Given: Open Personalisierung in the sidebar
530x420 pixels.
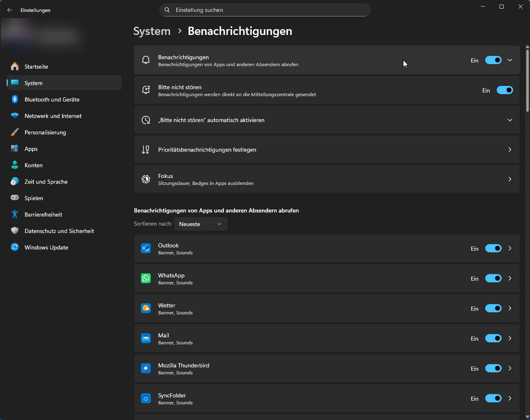Looking at the screenshot, I should (45, 132).
